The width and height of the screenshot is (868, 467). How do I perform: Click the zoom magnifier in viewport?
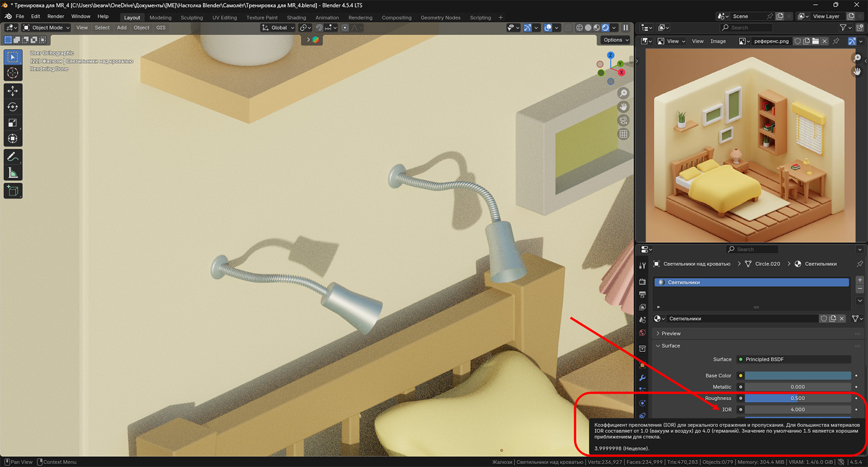[x=624, y=93]
